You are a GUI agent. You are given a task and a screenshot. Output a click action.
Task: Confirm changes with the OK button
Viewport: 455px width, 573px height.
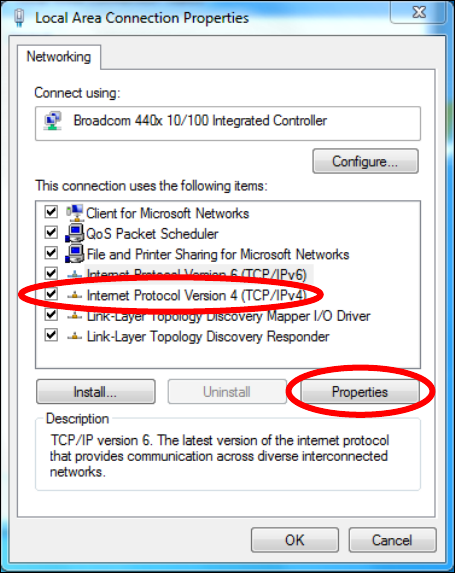pos(295,540)
